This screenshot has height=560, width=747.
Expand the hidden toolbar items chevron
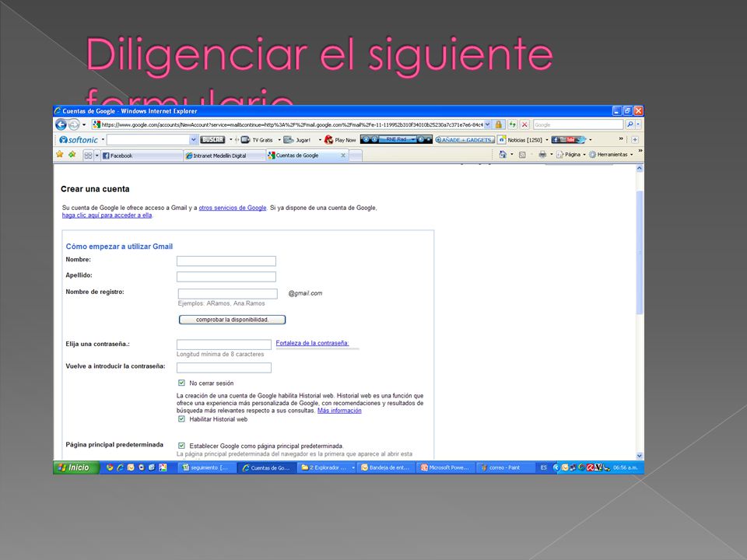pyautogui.click(x=621, y=138)
